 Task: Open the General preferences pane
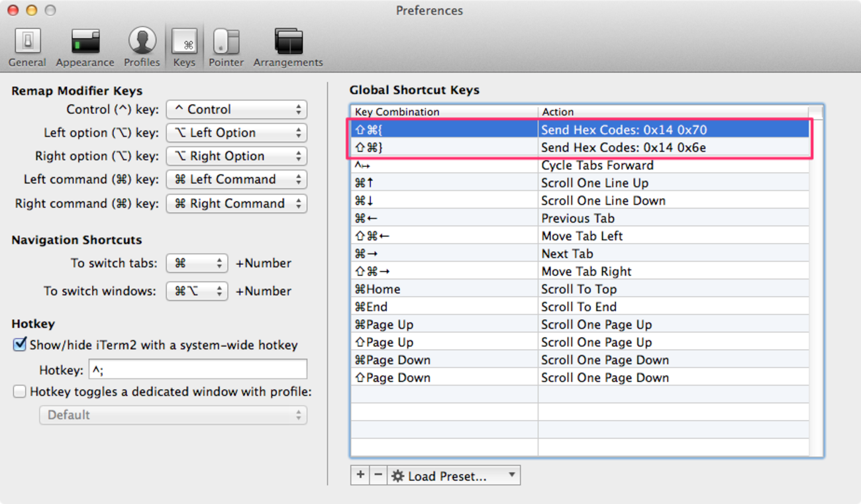click(x=27, y=48)
